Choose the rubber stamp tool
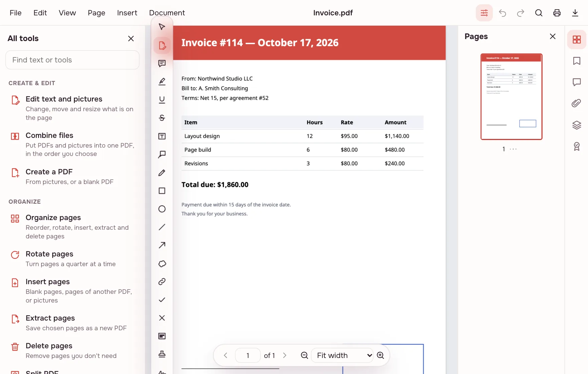Viewport: 588px width, 374px height. (x=162, y=354)
